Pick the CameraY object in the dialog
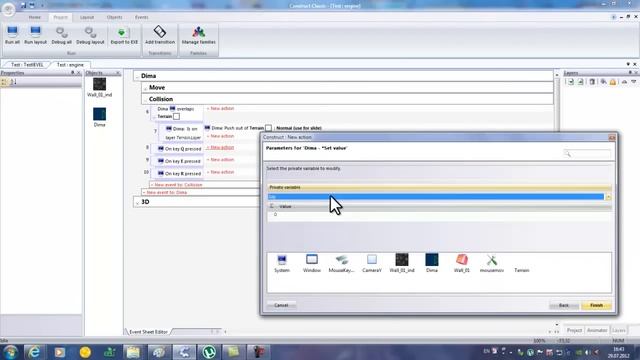 point(371,263)
